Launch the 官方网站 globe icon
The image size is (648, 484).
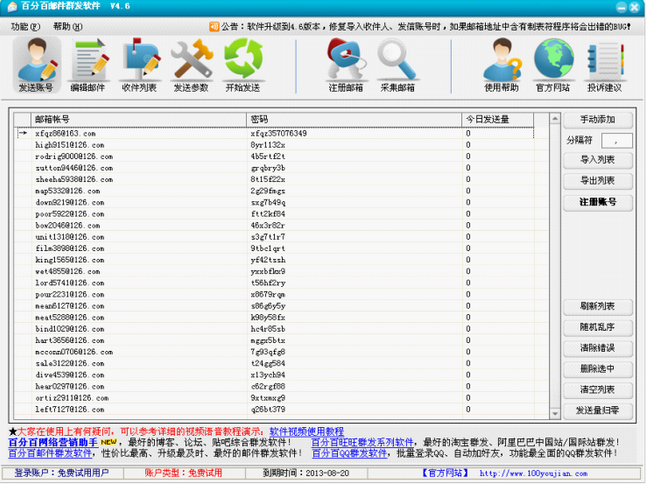[x=552, y=65]
